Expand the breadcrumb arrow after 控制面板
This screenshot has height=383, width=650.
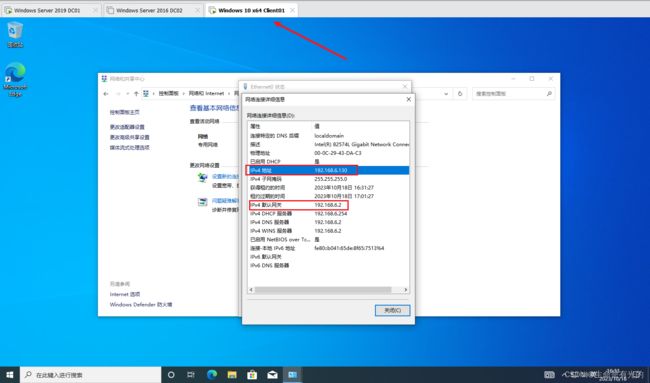[184, 94]
